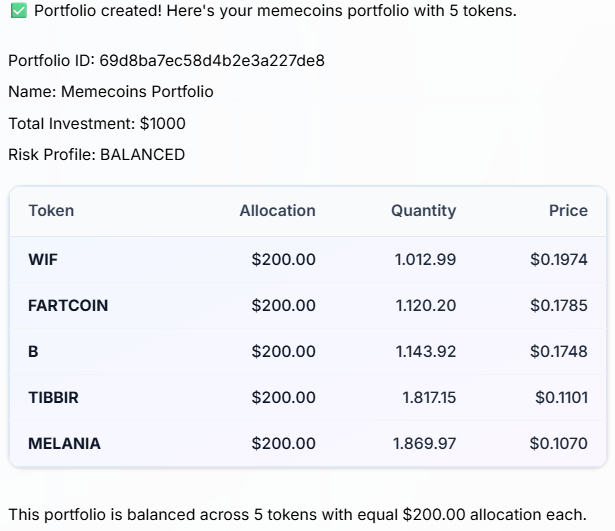Select the Portfolio ID value text
Screen dimensions: 615x531
pos(212,61)
